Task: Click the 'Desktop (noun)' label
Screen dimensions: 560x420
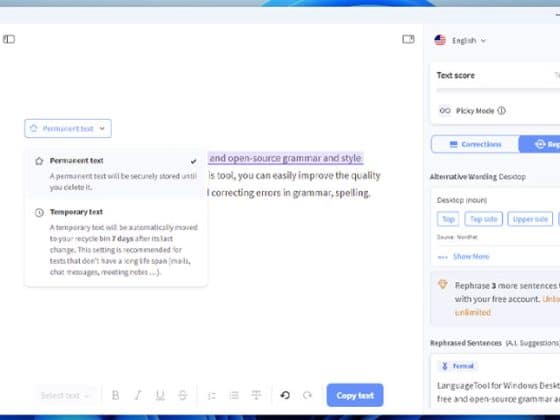Action: tap(462, 200)
